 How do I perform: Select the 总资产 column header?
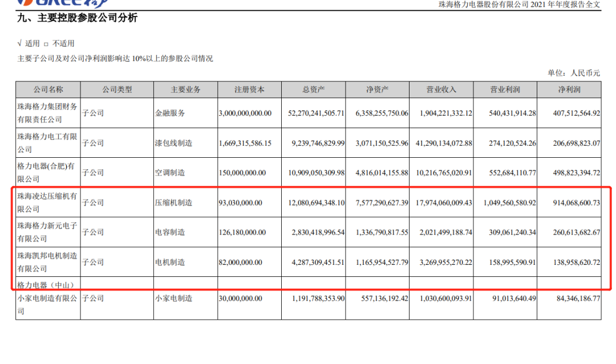pyautogui.click(x=314, y=89)
